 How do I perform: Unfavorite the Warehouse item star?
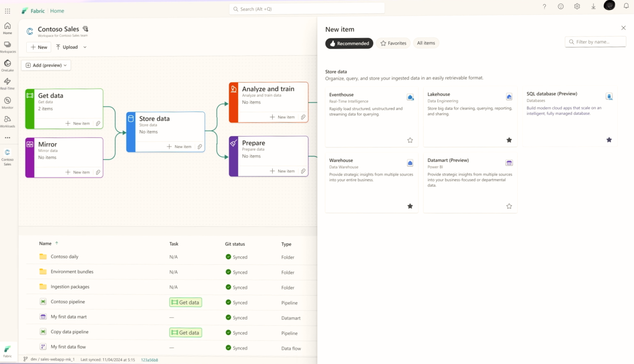point(410,206)
